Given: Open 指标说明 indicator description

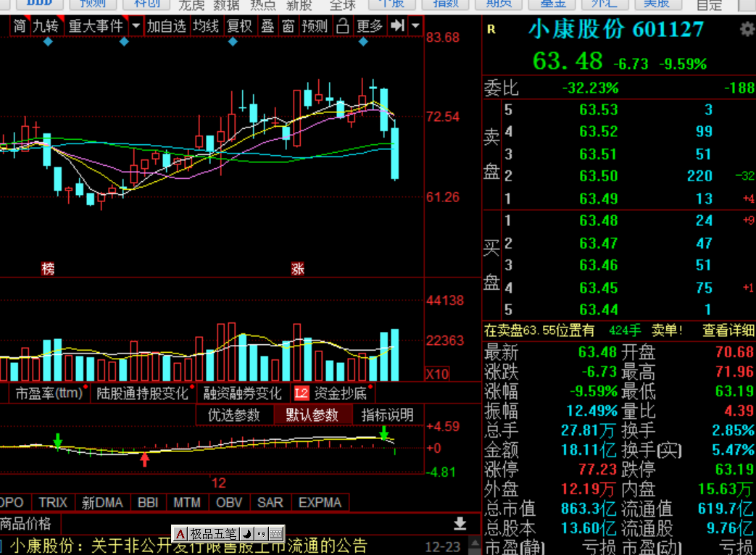Looking at the screenshot, I should [388, 415].
